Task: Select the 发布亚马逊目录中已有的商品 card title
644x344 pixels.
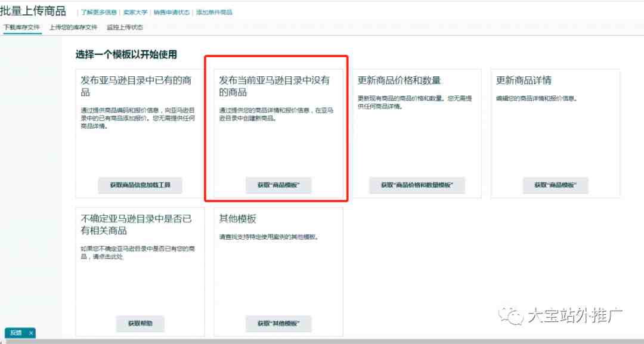Action: 136,86
